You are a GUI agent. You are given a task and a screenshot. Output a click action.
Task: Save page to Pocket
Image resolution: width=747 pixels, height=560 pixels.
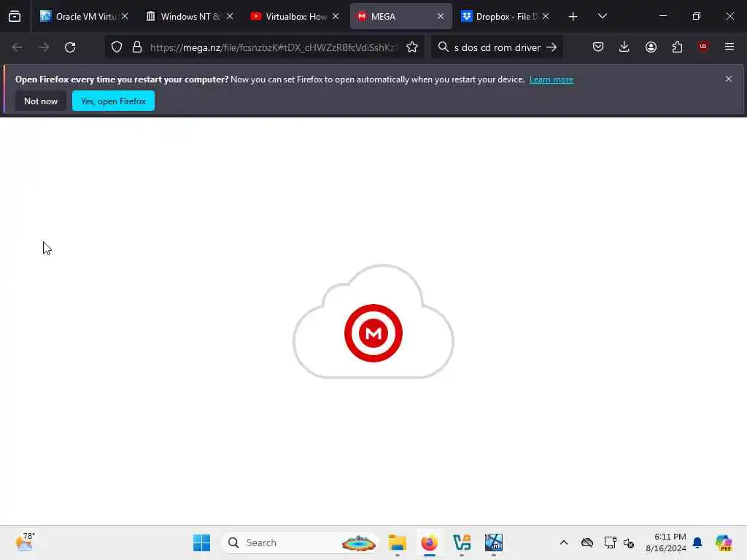point(598,47)
